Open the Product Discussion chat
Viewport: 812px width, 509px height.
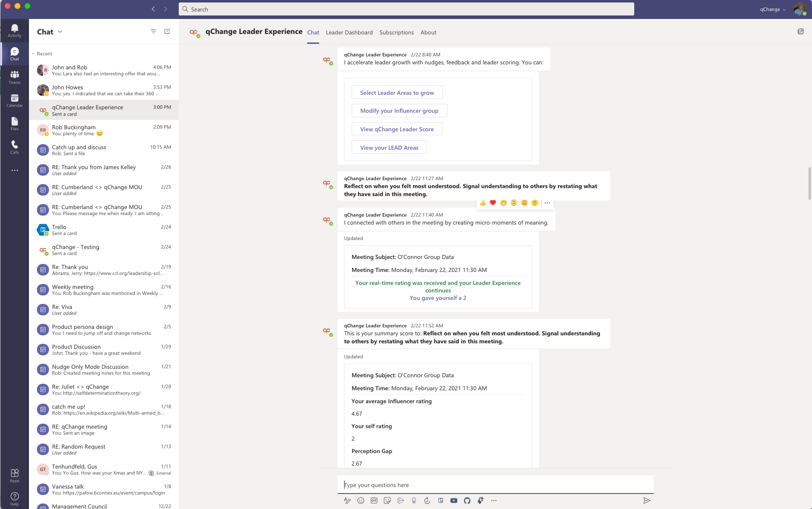(x=104, y=349)
